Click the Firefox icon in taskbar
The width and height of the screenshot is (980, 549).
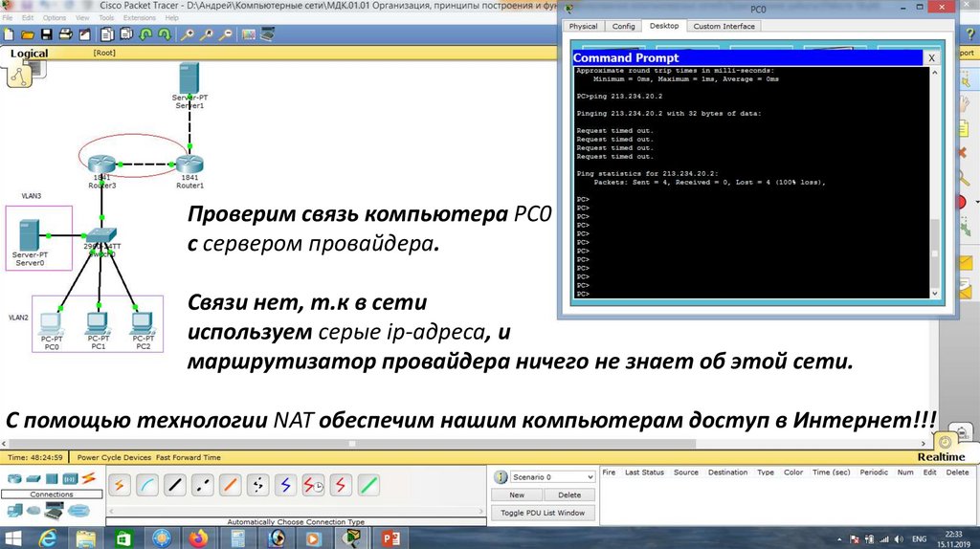[198, 538]
